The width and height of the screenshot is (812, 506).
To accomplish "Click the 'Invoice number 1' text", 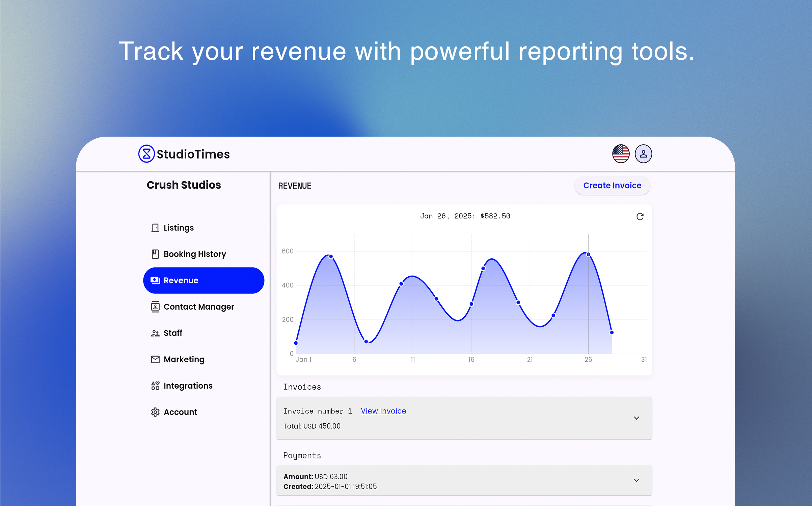I will tap(318, 411).
